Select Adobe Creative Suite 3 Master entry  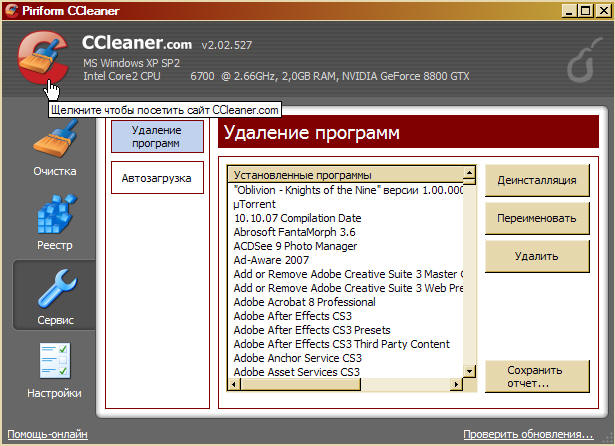click(346, 274)
